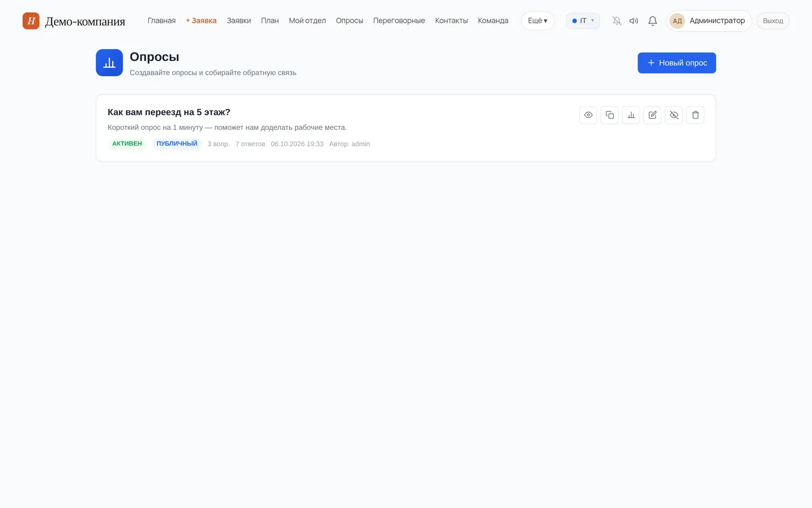Open Опросы in the navigation bar

point(350,21)
